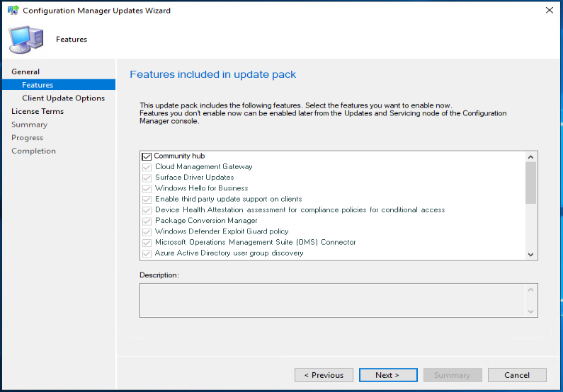
Task: Click Description box scroll-down arrow
Action: pos(530,311)
